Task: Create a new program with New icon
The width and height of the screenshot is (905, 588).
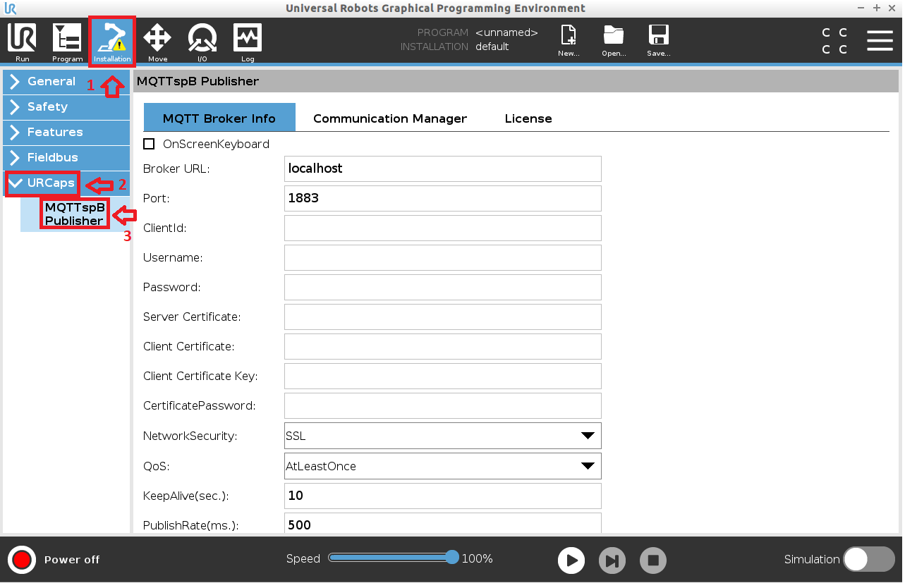Action: point(569,41)
